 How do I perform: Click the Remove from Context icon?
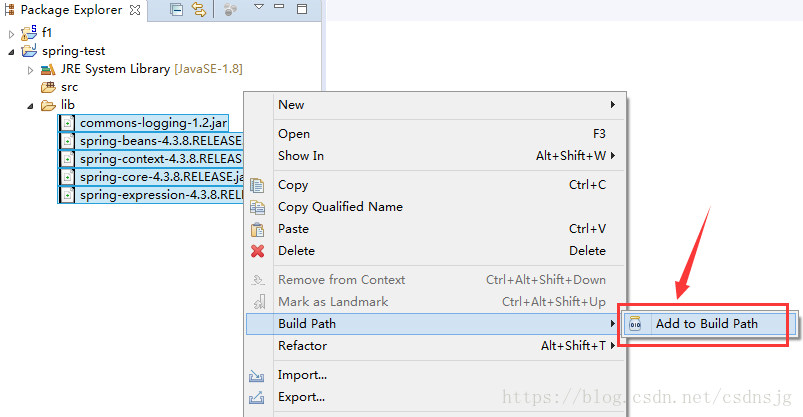point(258,280)
